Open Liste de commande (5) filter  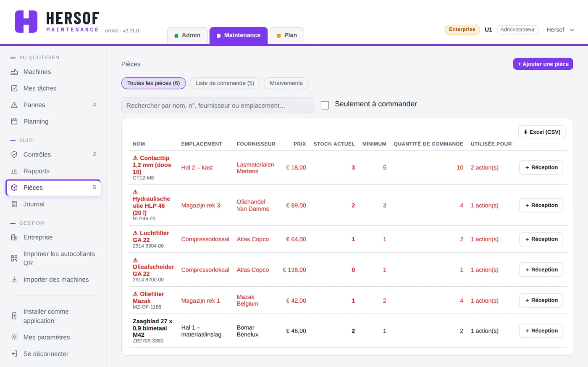coord(225,83)
